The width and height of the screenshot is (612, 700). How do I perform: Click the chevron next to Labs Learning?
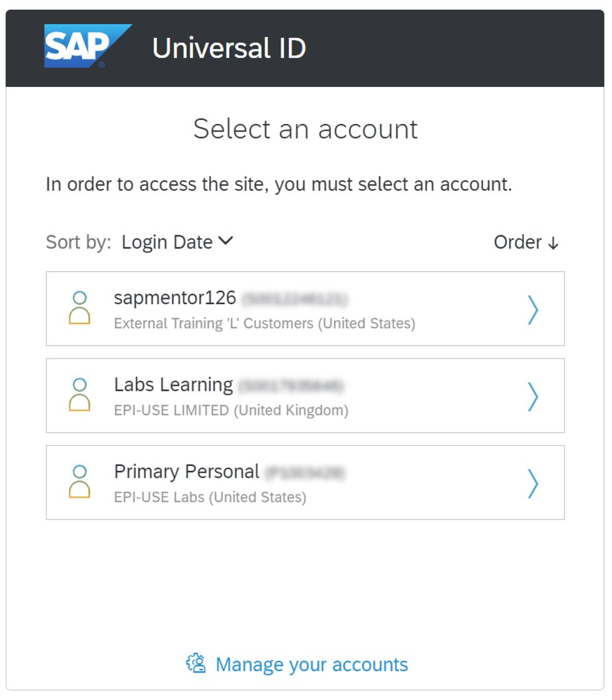click(533, 395)
